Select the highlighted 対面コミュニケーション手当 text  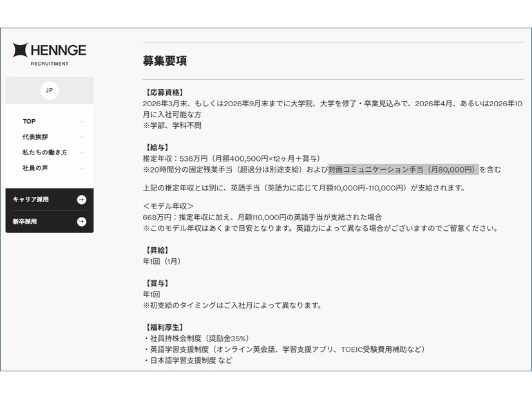404,170
